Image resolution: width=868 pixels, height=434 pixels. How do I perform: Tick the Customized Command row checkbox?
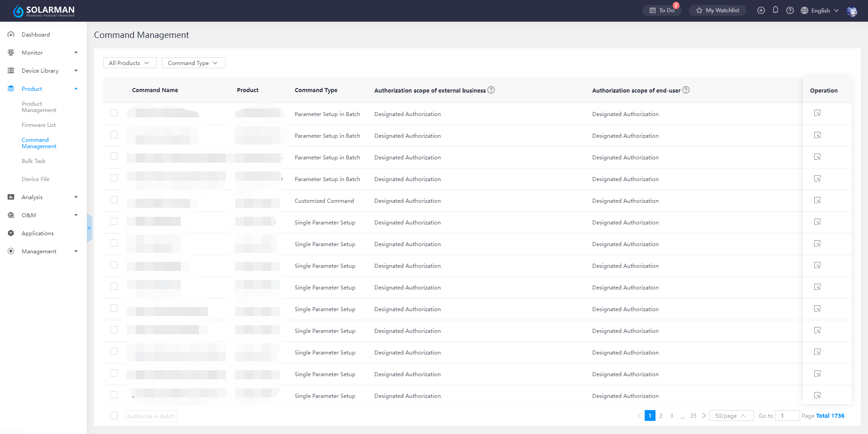click(114, 200)
